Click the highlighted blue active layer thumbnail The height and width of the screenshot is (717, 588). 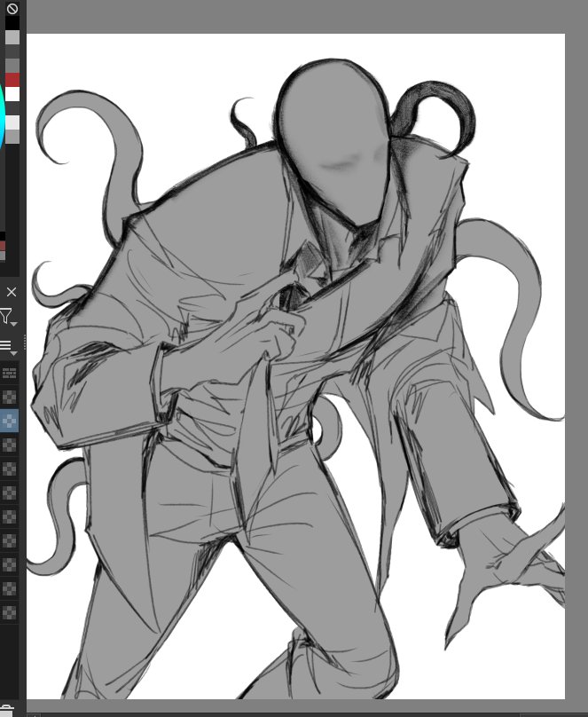pos(9,421)
